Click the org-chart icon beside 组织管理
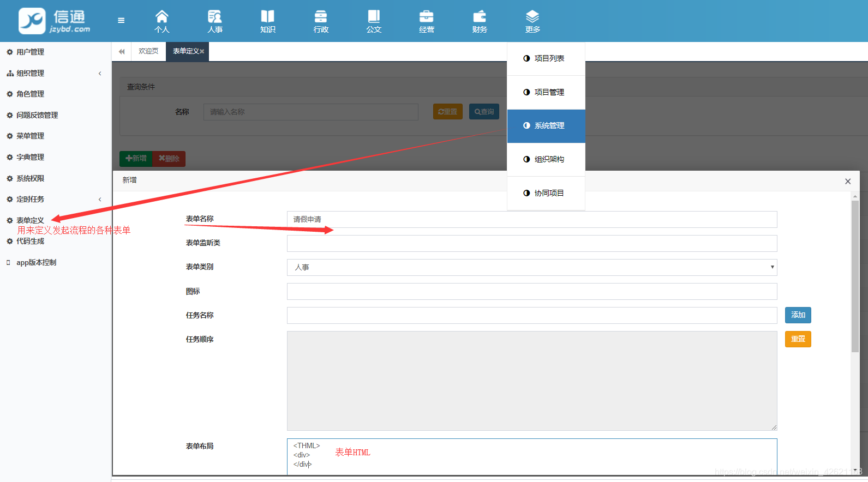The width and height of the screenshot is (868, 482). 9,74
